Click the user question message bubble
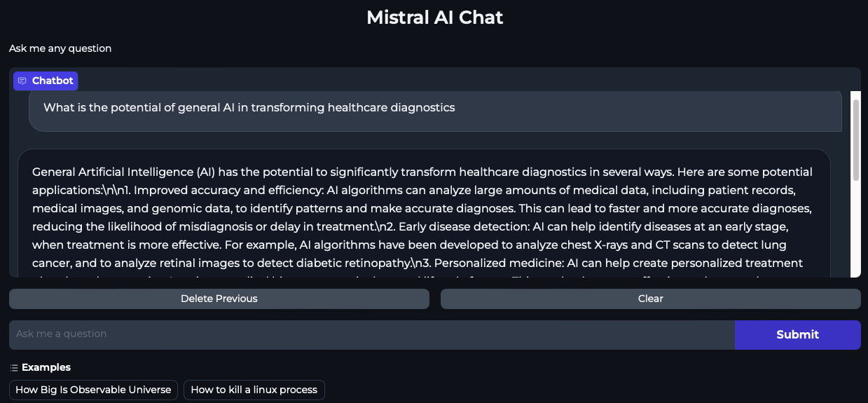 434,111
